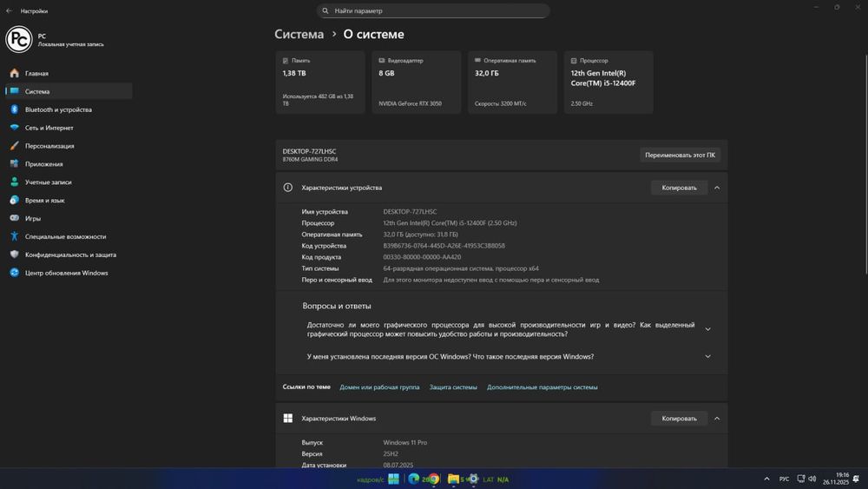This screenshot has height=489, width=868.
Task: Click the Учетные записи person icon
Action: click(15, 182)
